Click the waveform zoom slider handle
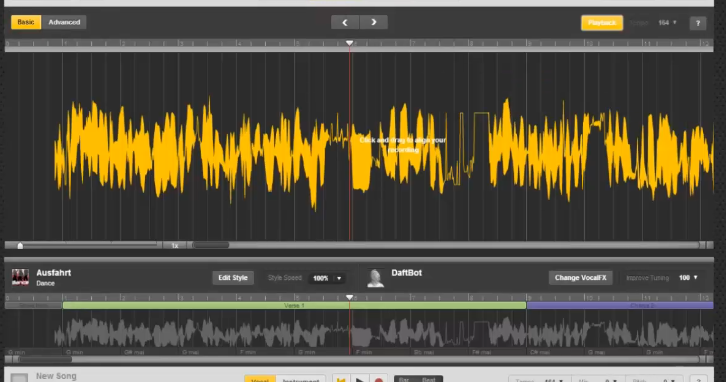 [x=20, y=245]
